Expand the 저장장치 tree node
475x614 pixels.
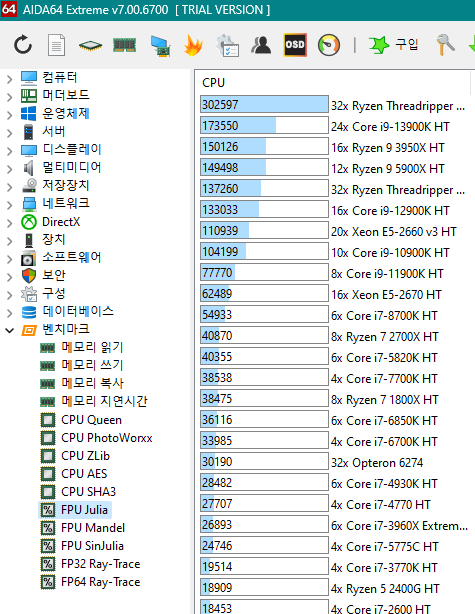click(9, 187)
